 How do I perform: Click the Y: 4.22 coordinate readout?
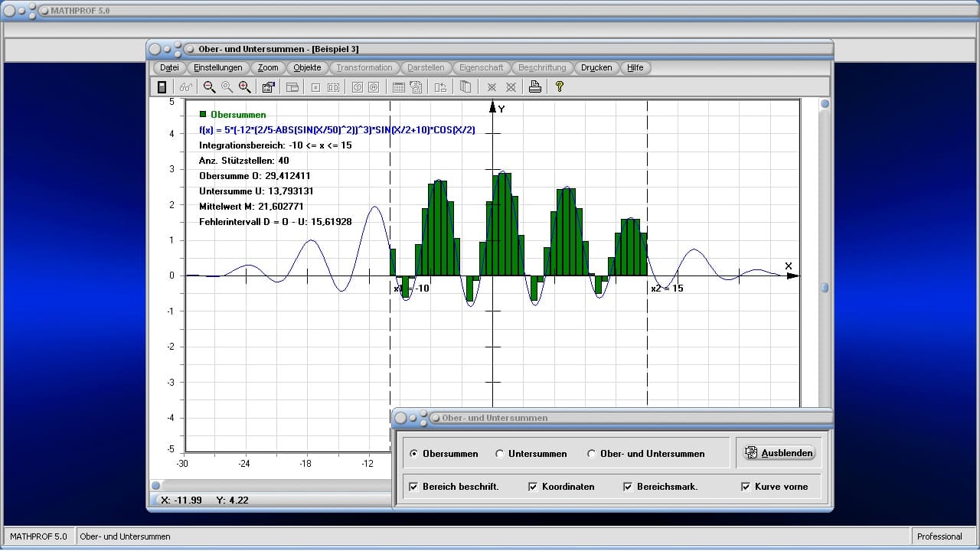coord(232,500)
